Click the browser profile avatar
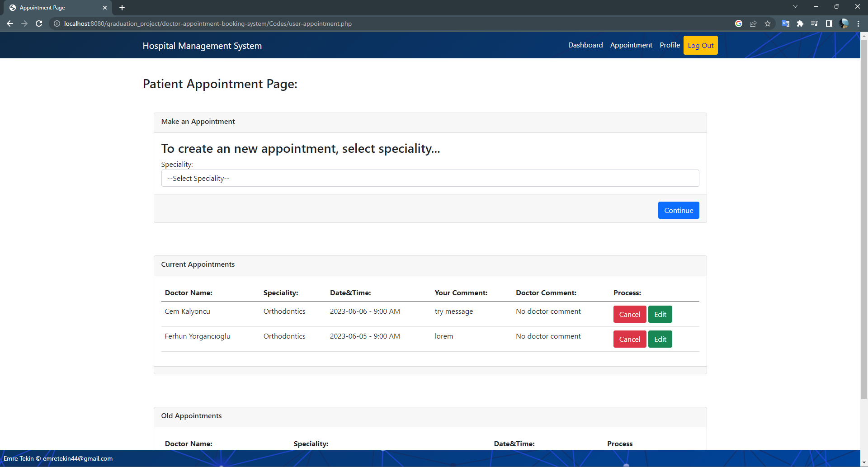This screenshot has width=868, height=467. tap(844, 24)
